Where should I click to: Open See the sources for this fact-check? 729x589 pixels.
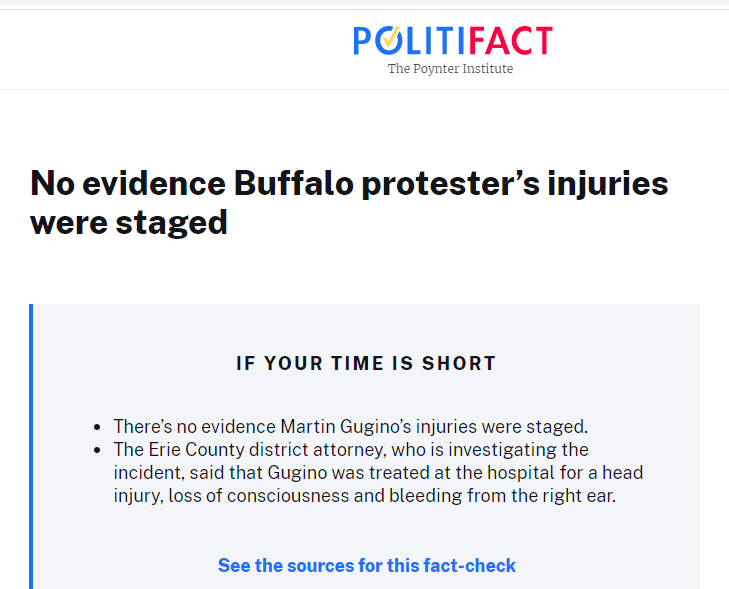coord(367,566)
